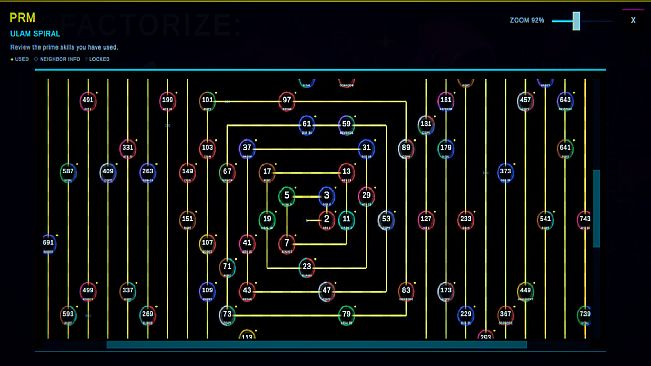
Task: Select the prime node 181
Action: tap(446, 101)
